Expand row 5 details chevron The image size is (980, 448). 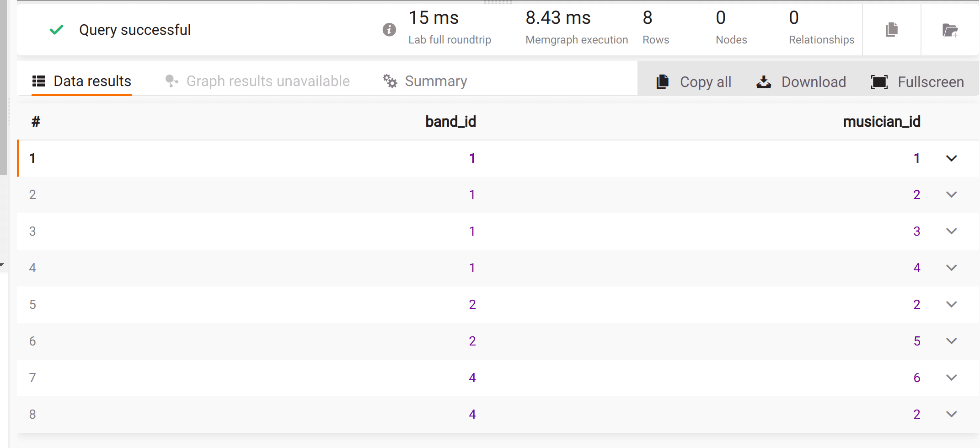pos(951,304)
